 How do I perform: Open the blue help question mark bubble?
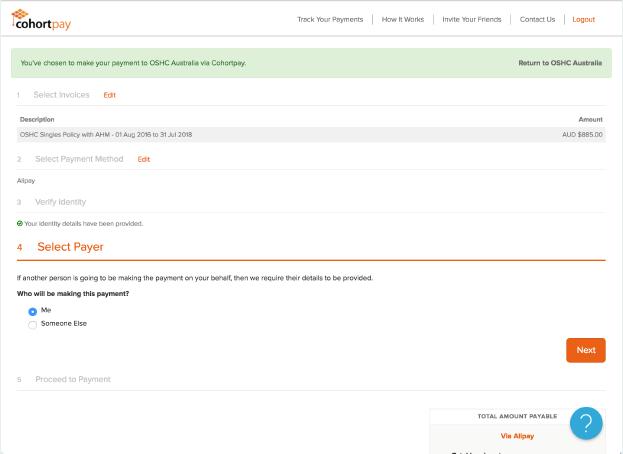point(586,423)
